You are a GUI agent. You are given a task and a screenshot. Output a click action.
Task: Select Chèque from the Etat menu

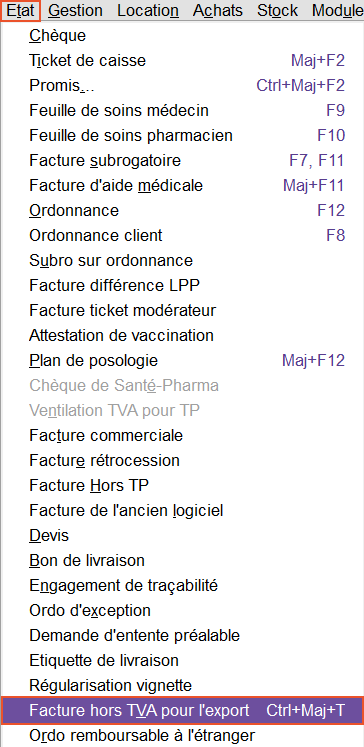click(182, 35)
